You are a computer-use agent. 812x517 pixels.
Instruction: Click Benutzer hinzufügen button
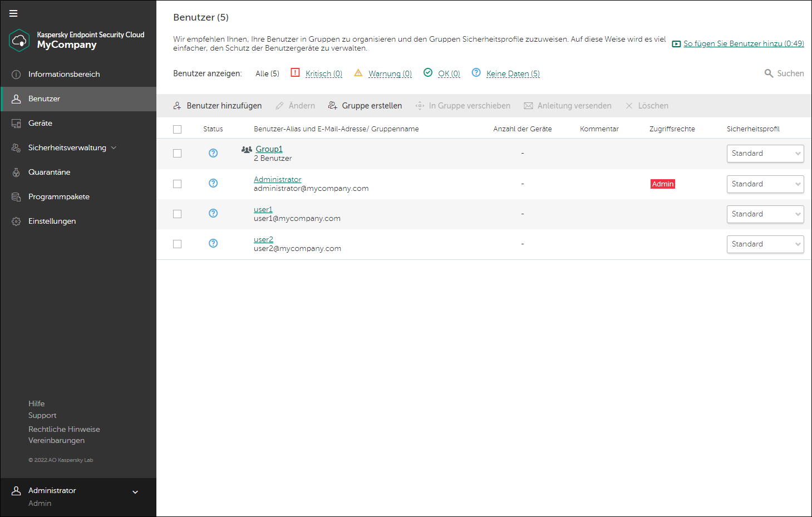pyautogui.click(x=218, y=106)
